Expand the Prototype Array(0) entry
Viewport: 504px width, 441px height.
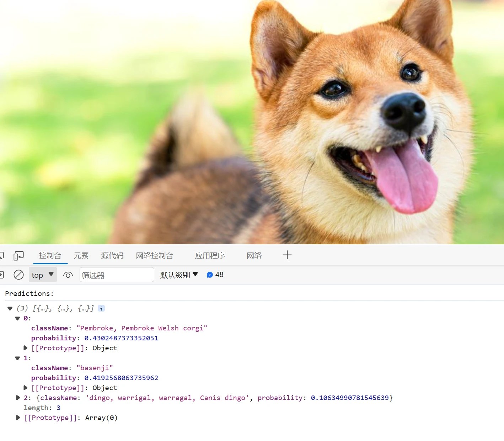coord(18,418)
